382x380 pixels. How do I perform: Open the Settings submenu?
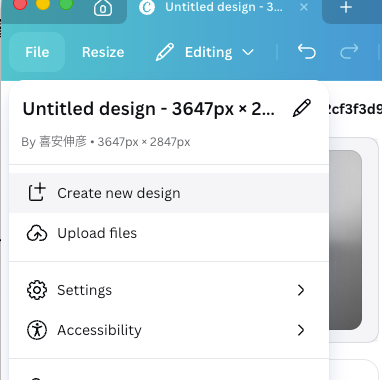click(x=169, y=290)
